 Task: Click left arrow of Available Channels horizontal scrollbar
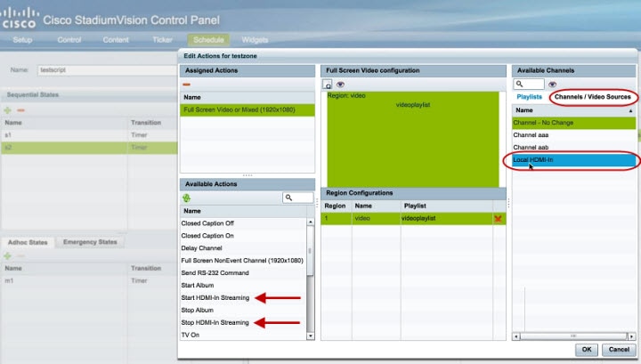pos(516,336)
